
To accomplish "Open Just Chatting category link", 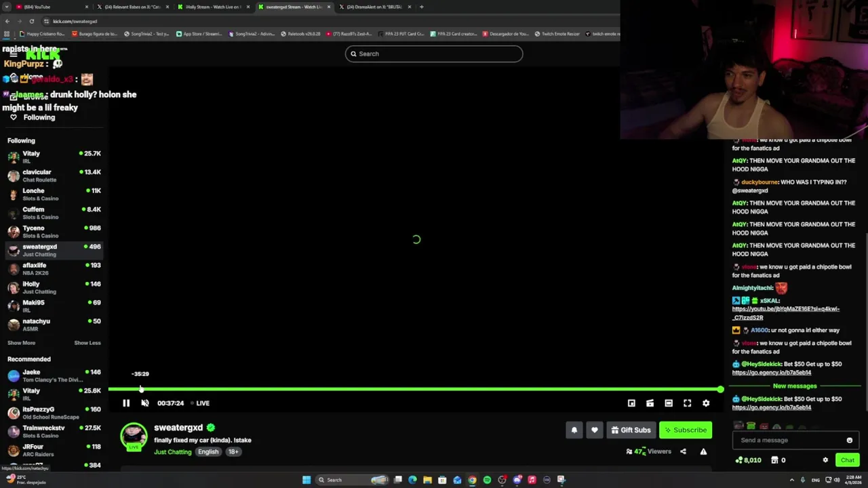I will [x=173, y=452].
